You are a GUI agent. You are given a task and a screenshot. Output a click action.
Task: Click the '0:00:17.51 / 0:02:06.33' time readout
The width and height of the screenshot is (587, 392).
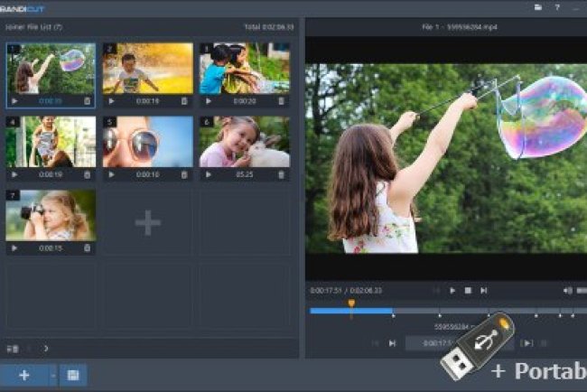click(x=346, y=291)
